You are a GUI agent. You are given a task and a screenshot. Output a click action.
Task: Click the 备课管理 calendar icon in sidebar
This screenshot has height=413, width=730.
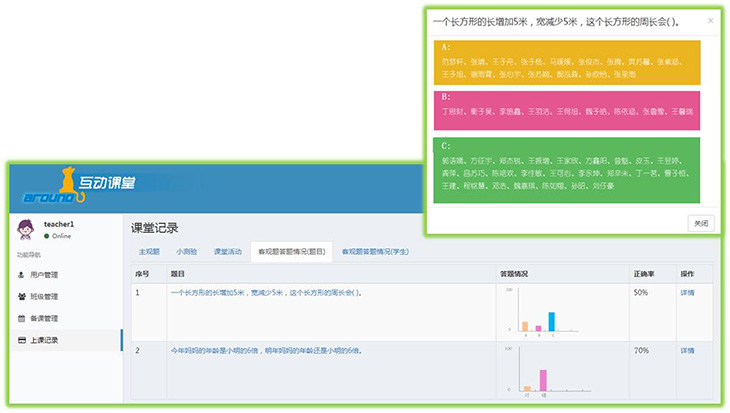[x=22, y=318]
